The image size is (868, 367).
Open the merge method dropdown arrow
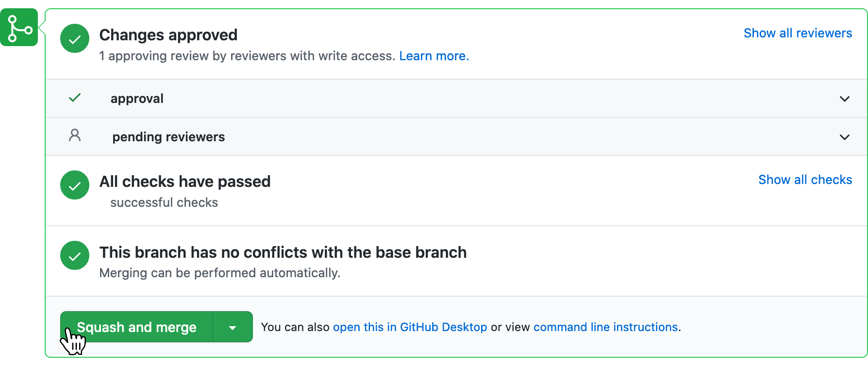(233, 327)
